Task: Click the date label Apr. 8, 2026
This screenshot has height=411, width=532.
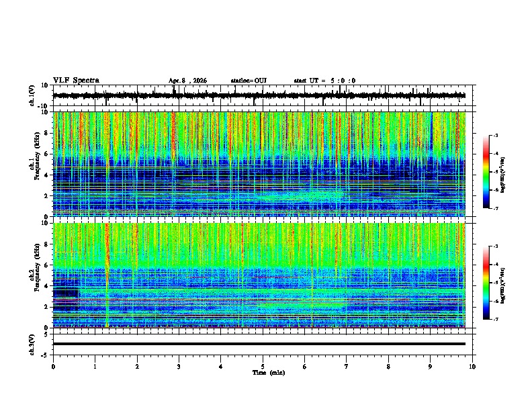Action: pyautogui.click(x=187, y=81)
